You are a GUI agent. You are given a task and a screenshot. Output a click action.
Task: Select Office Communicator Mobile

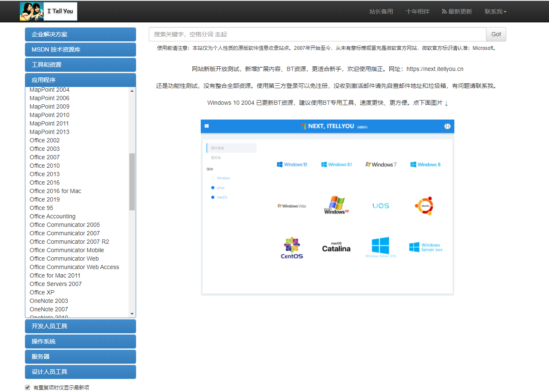click(x=67, y=250)
